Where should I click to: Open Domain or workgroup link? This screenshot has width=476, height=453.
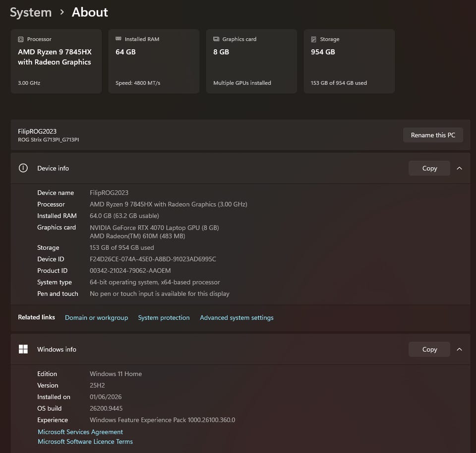click(97, 318)
